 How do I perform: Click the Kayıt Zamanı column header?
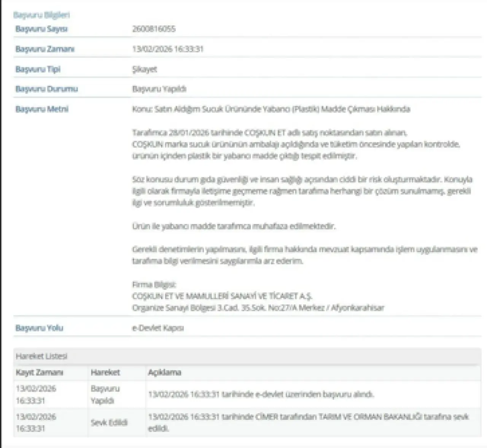[40, 373]
